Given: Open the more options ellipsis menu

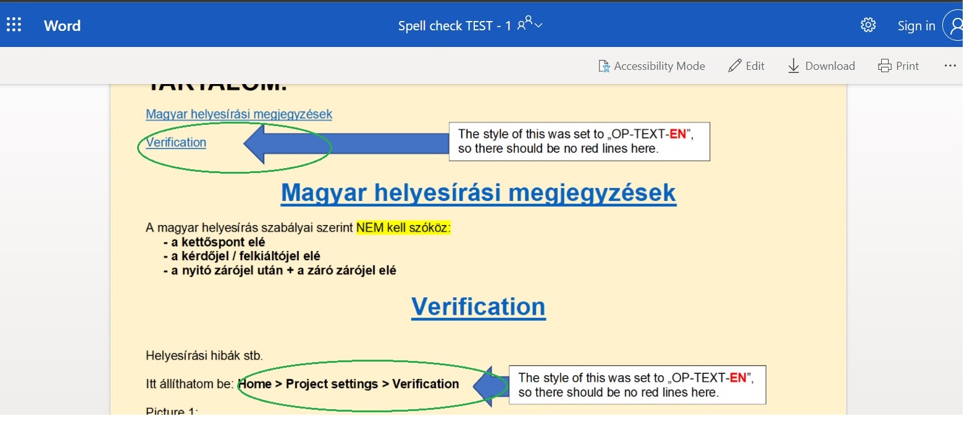Looking at the screenshot, I should (950, 66).
